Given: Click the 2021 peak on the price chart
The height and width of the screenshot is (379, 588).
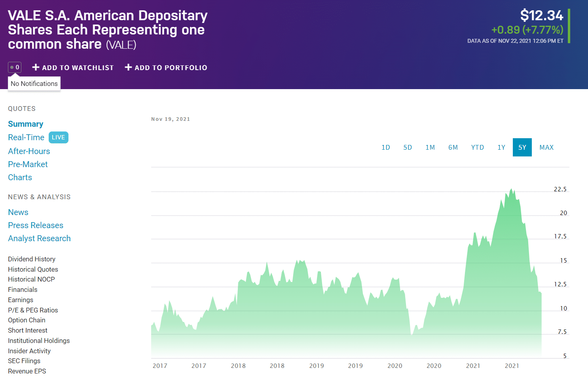Looking at the screenshot, I should click(x=511, y=189).
